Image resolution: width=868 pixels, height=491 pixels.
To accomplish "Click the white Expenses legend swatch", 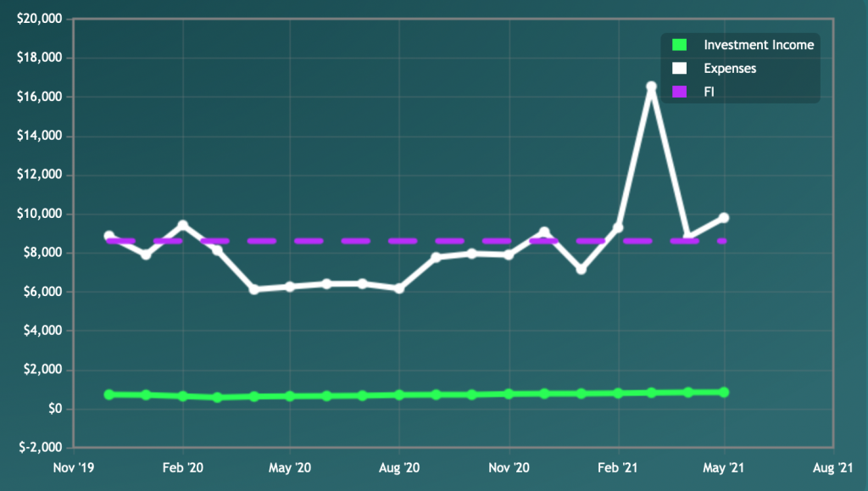I will tap(678, 68).
